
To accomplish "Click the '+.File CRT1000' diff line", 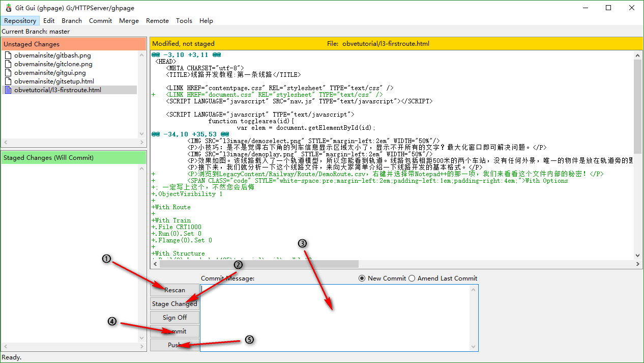I will click(177, 227).
